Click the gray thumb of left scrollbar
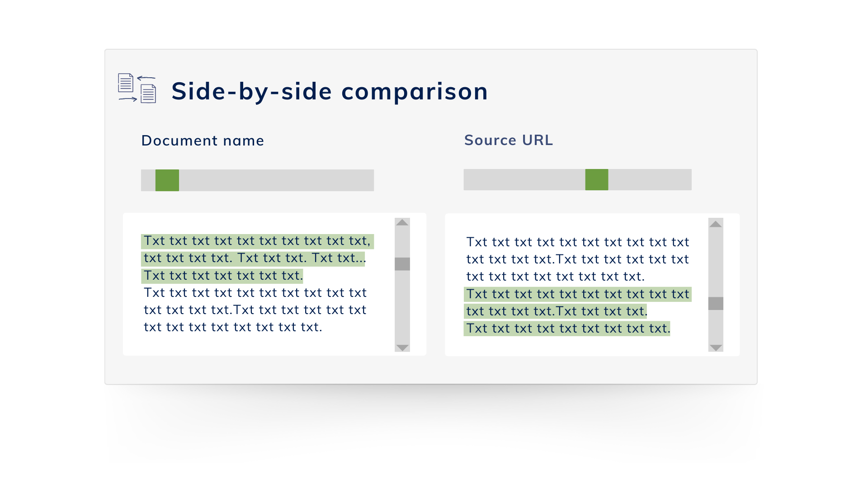This screenshot has height=488, width=868. (402, 264)
